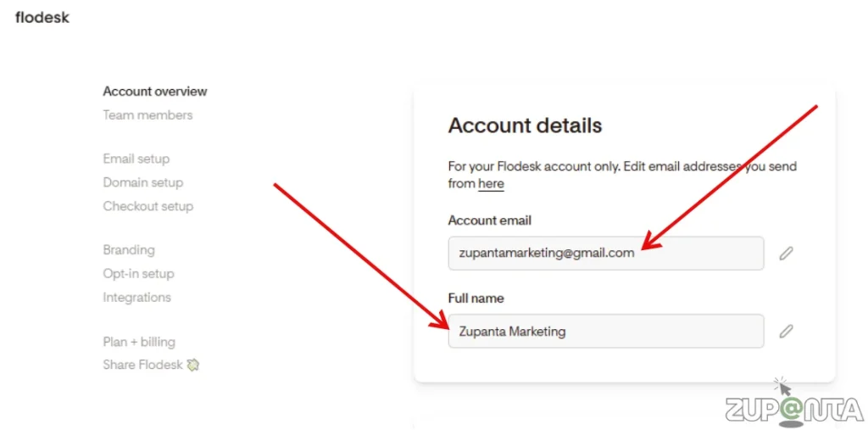Go to Team members

point(147,114)
